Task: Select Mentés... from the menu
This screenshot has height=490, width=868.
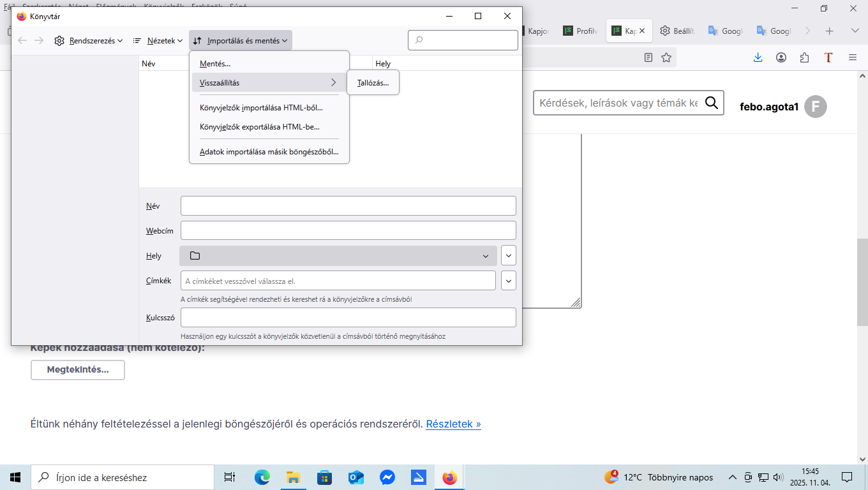Action: [215, 64]
